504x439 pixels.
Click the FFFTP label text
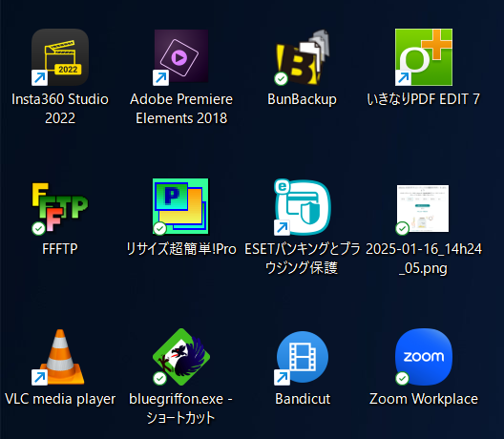60,249
